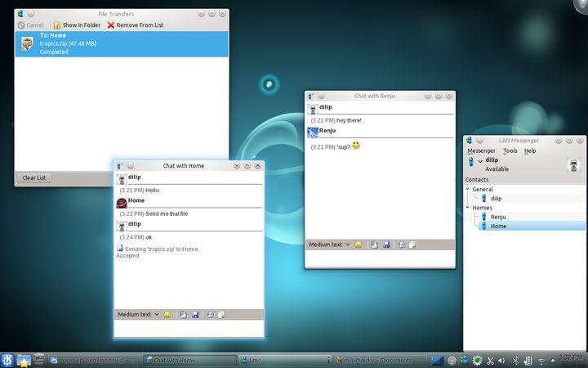Collapse the General contacts group
The width and height of the screenshot is (588, 368).
pos(469,189)
